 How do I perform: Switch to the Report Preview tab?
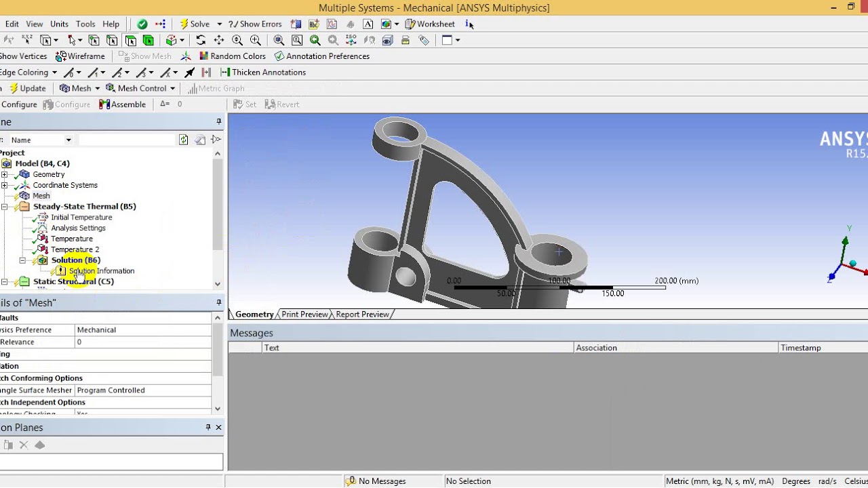(x=362, y=314)
